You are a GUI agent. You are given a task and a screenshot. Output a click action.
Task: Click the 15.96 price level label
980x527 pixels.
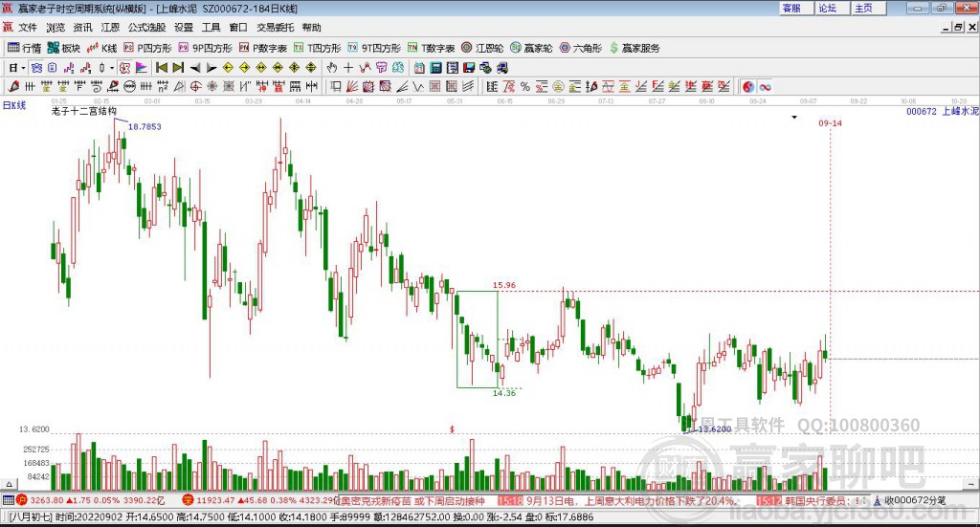(x=504, y=285)
